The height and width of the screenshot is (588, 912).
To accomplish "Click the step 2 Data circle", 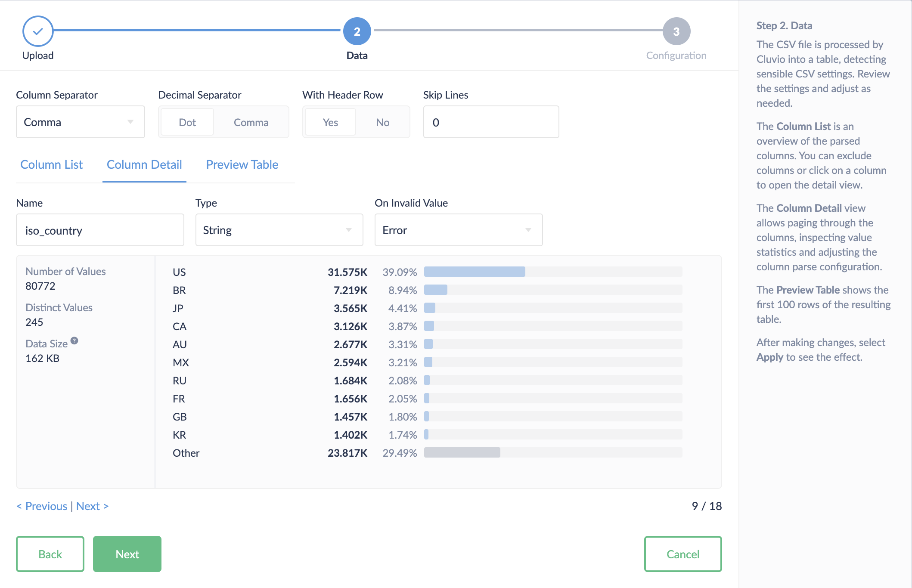I will pos(357,31).
